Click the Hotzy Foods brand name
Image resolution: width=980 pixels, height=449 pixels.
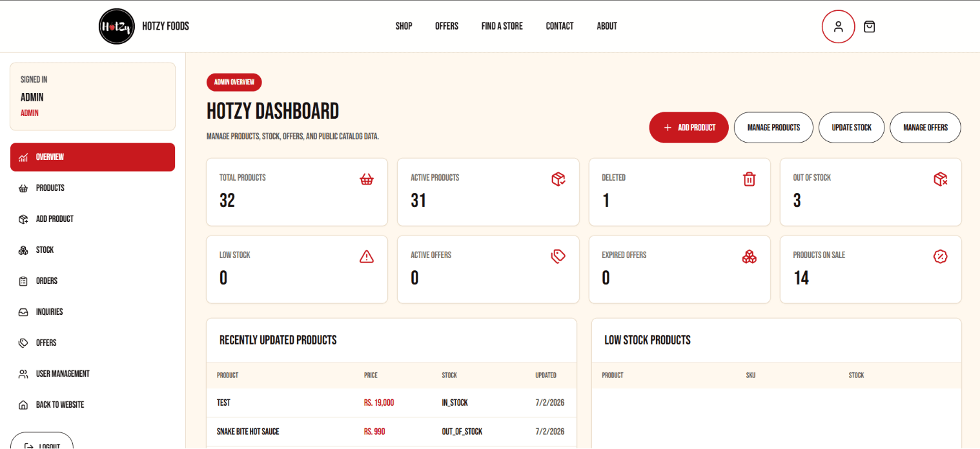click(166, 26)
